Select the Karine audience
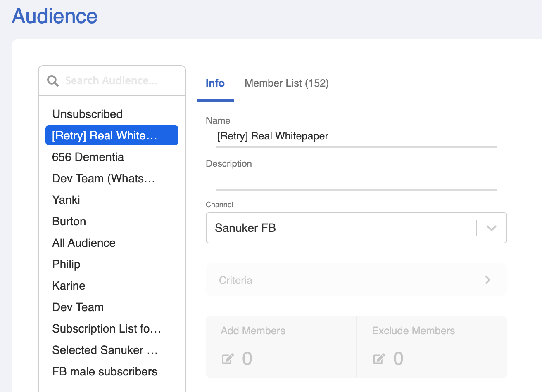Image resolution: width=542 pixels, height=392 pixels. point(69,286)
